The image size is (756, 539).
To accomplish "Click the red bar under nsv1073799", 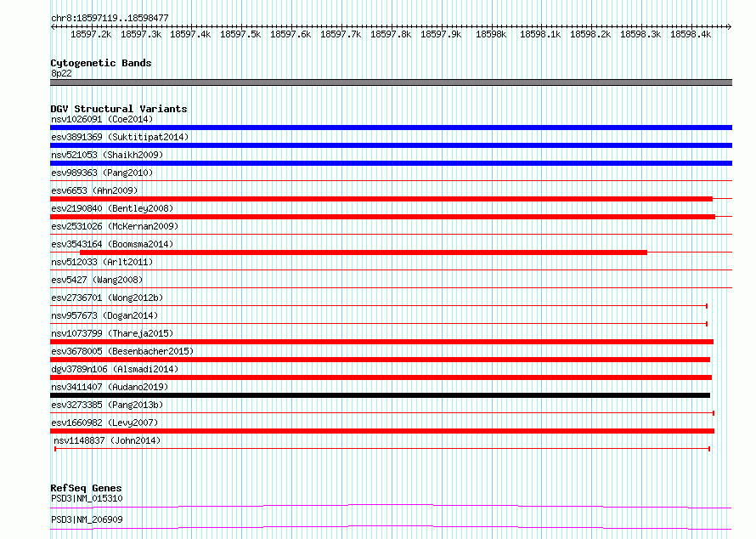I will coord(381,342).
